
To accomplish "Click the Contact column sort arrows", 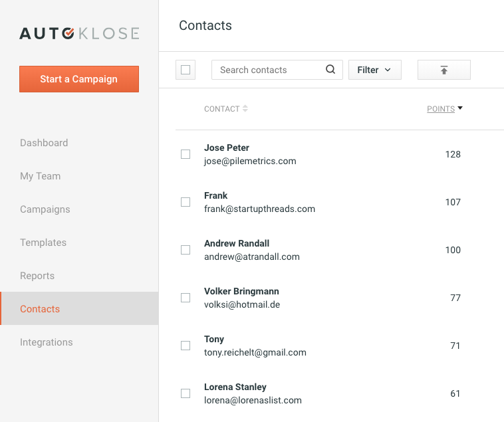I will coord(245,109).
